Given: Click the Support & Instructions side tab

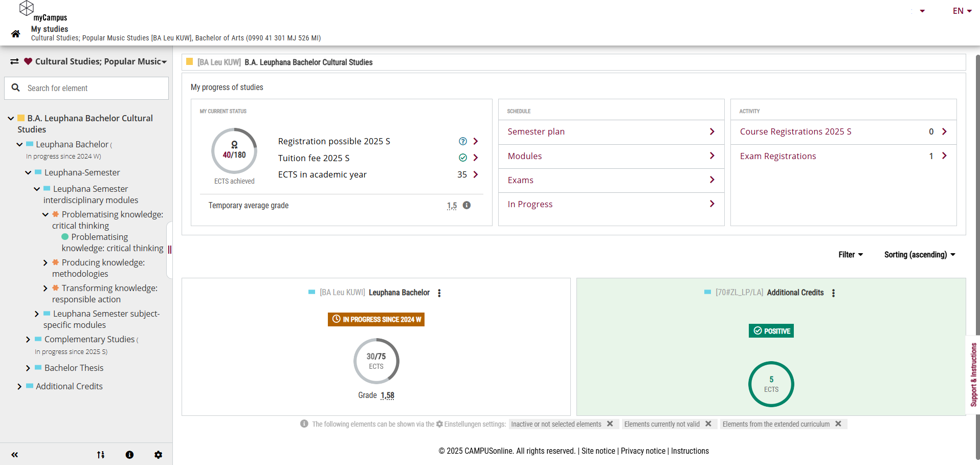Looking at the screenshot, I should point(973,374).
